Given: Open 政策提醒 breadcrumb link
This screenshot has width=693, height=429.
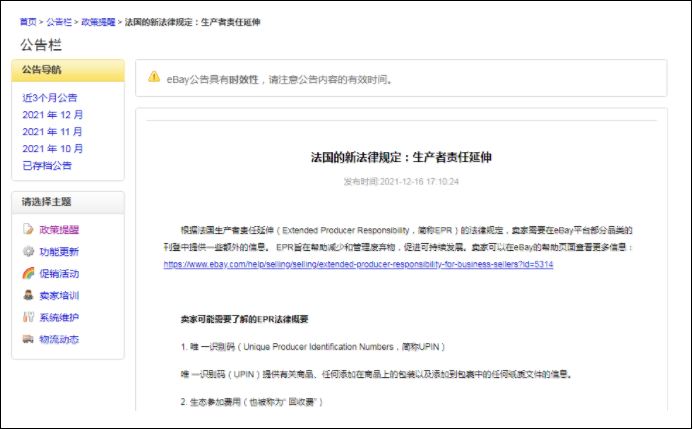Looking at the screenshot, I should (98, 21).
